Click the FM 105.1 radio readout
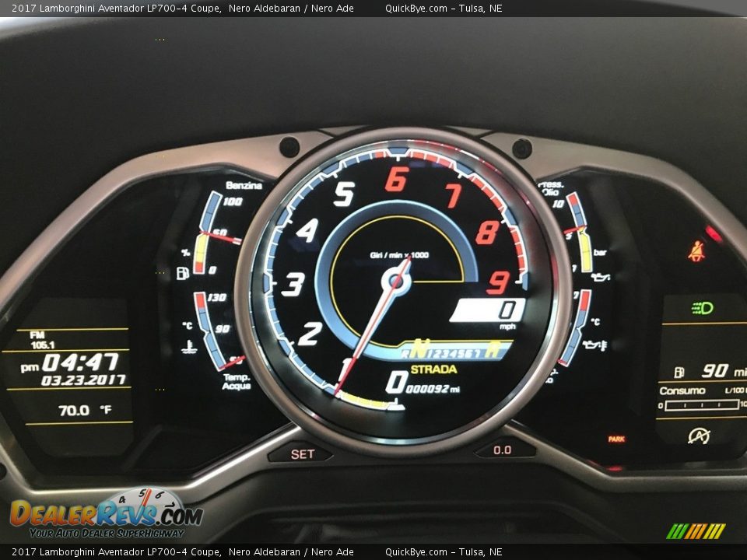 pyautogui.click(x=42, y=340)
